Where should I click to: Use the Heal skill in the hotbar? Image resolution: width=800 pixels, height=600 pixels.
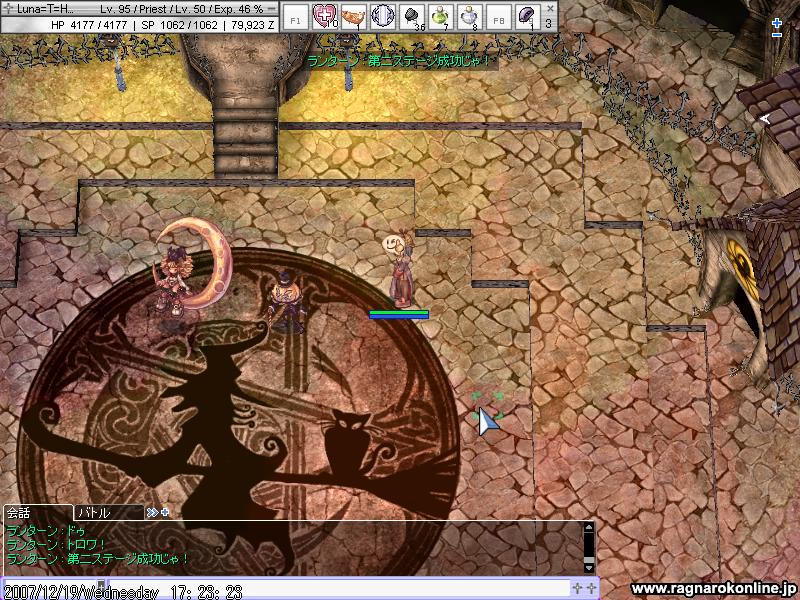pyautogui.click(x=323, y=16)
